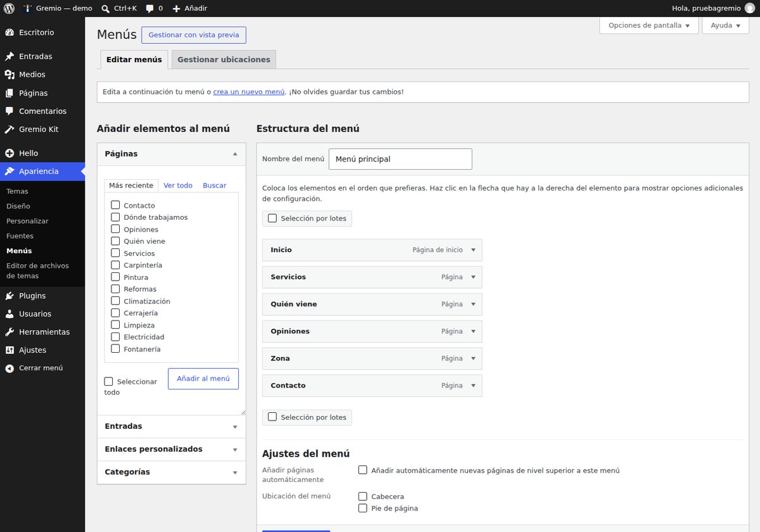Follow the crea un nuevo menú link
The image size is (760, 532).
click(249, 92)
